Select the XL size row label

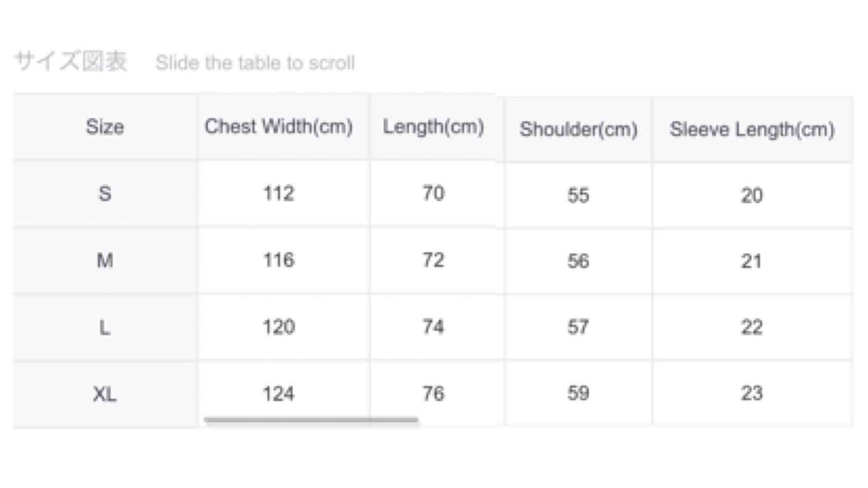click(x=105, y=394)
